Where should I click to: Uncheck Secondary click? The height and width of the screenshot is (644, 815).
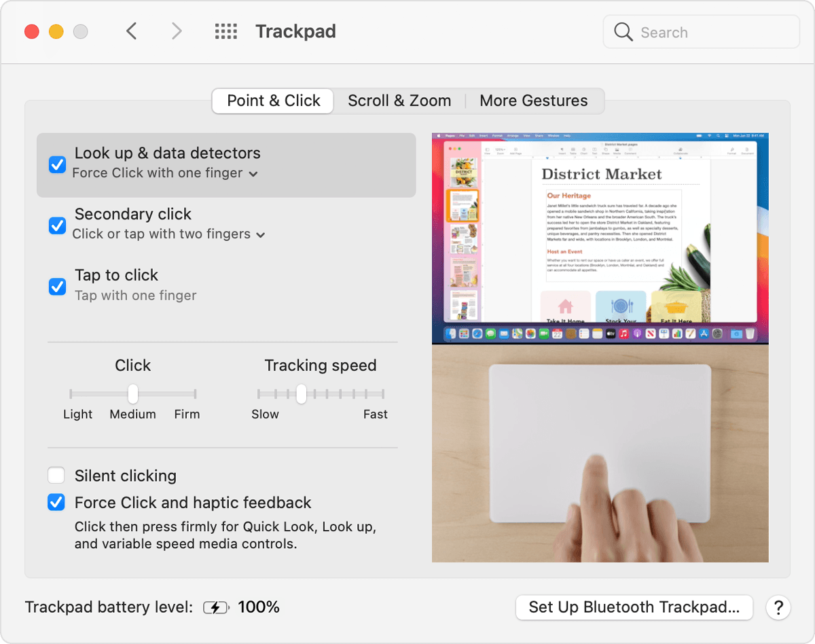tap(57, 226)
